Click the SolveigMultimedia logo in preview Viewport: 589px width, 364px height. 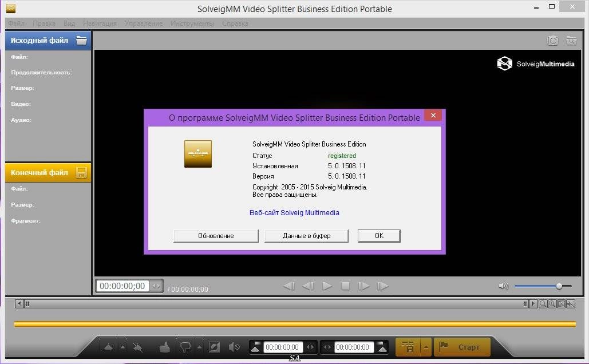click(536, 64)
